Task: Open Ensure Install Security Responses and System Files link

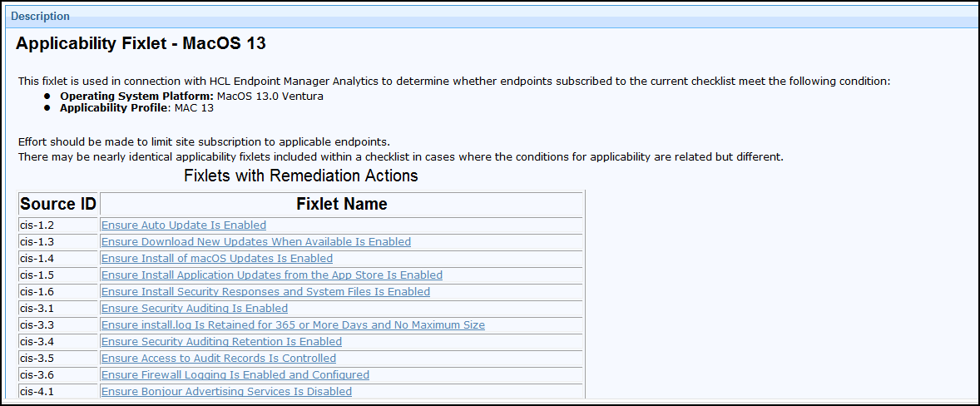Action: tap(265, 292)
